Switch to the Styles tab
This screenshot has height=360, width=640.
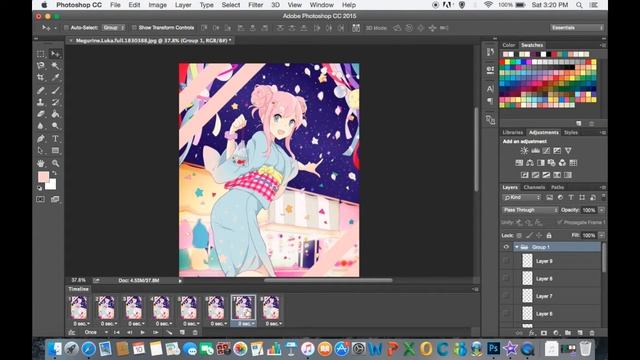[571, 132]
